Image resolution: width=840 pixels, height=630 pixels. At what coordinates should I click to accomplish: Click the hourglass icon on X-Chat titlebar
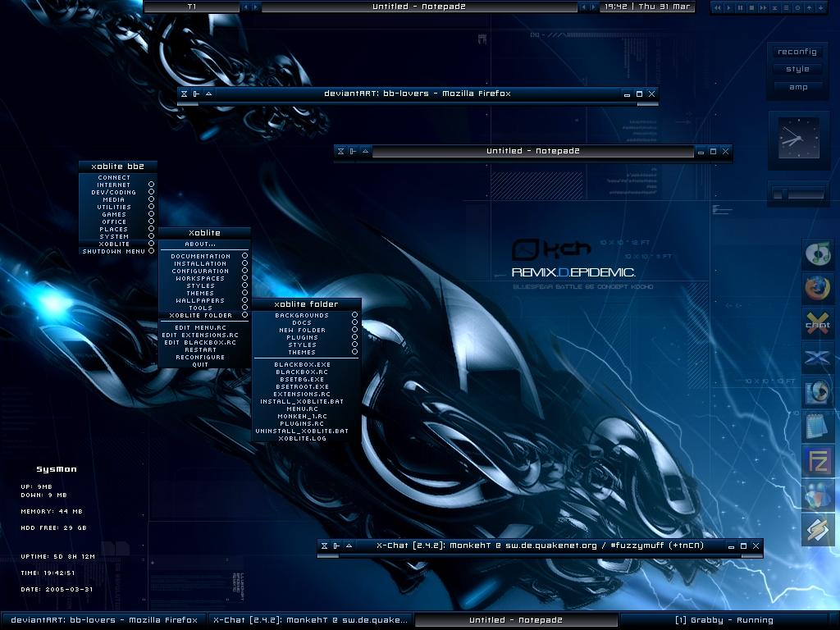325,546
